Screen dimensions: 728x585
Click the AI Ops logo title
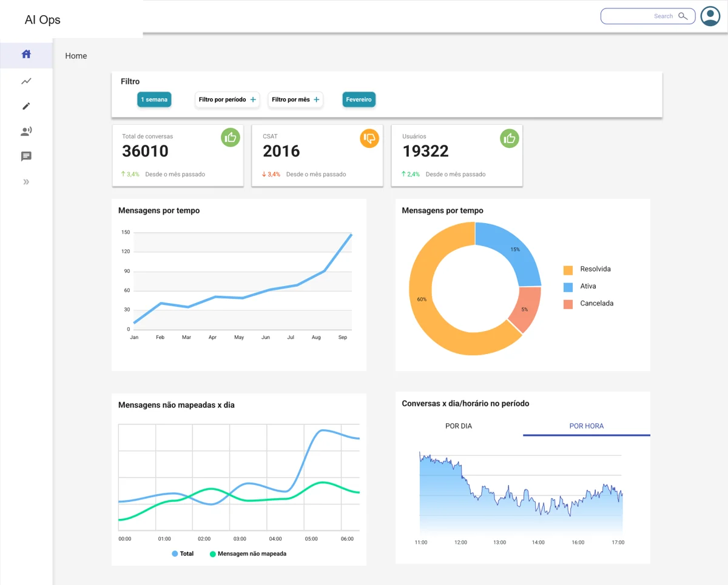[x=42, y=19]
